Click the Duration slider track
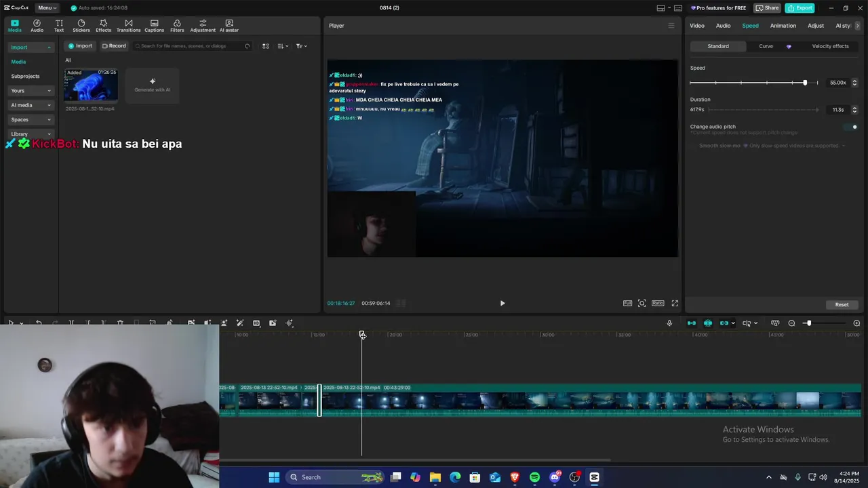Viewport: 868px width, 488px height. point(762,109)
